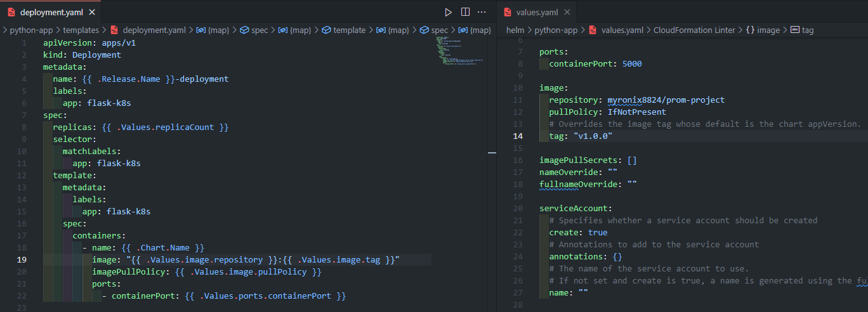The width and height of the screenshot is (868, 312).
Task: Click the Run play icon in editor toolbar
Action: 449,12
